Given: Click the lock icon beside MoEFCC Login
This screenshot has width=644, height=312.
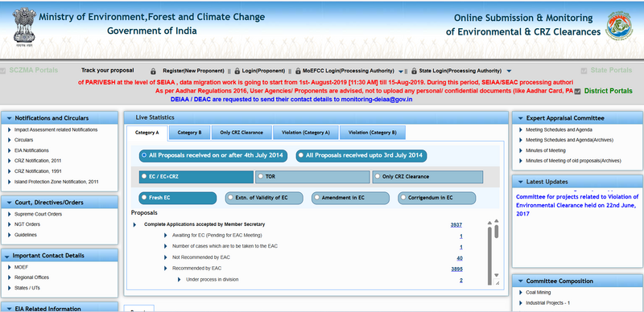Looking at the screenshot, I should point(298,71).
